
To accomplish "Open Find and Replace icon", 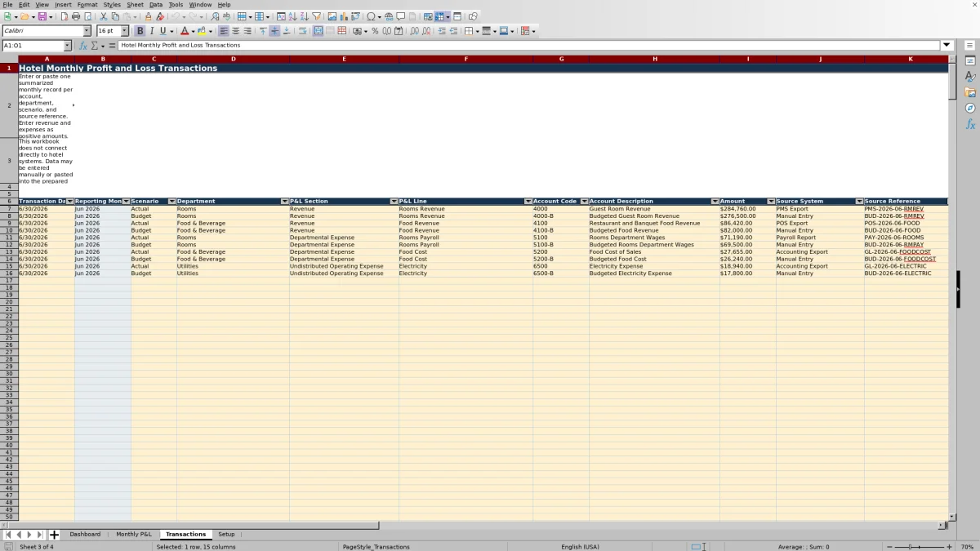I will click(215, 16).
